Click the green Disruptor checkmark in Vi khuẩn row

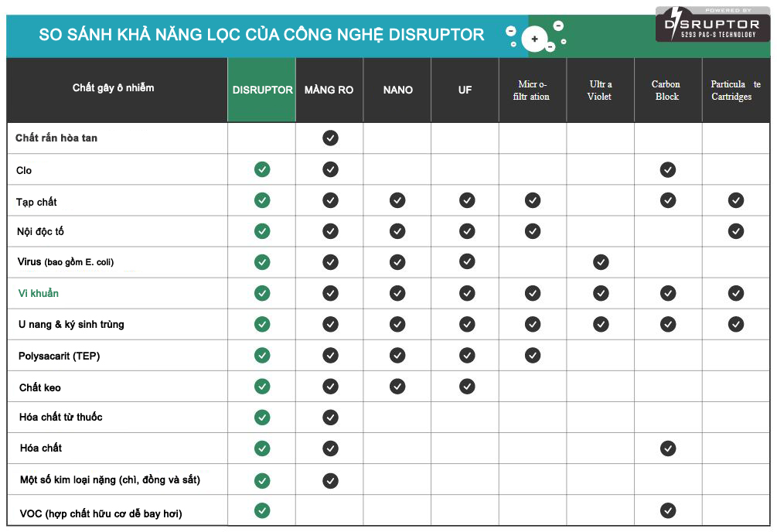(x=262, y=293)
